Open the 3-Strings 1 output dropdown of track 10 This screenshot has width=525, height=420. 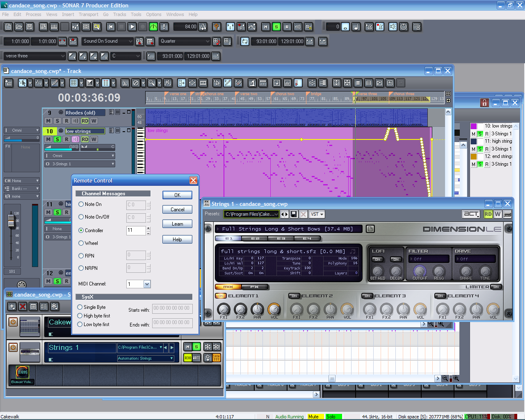point(80,164)
